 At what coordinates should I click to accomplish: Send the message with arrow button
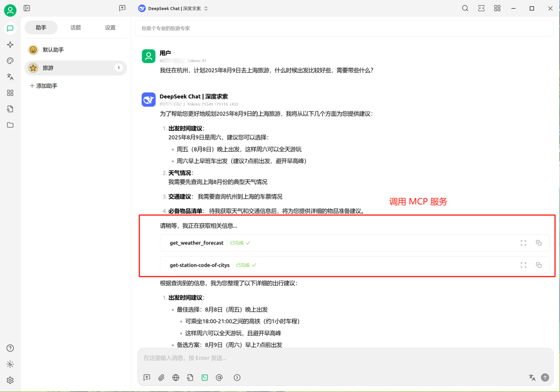(545, 378)
